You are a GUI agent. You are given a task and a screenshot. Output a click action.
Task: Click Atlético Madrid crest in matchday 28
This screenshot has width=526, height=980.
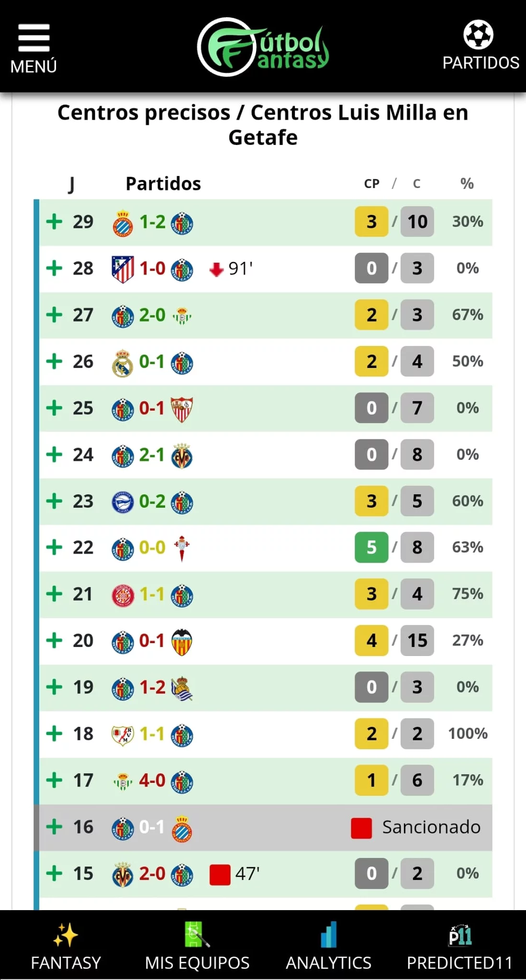pos(123,269)
